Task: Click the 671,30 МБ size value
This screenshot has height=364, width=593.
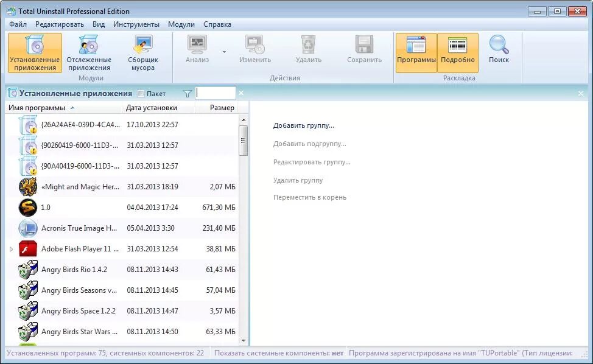Action: (x=219, y=208)
